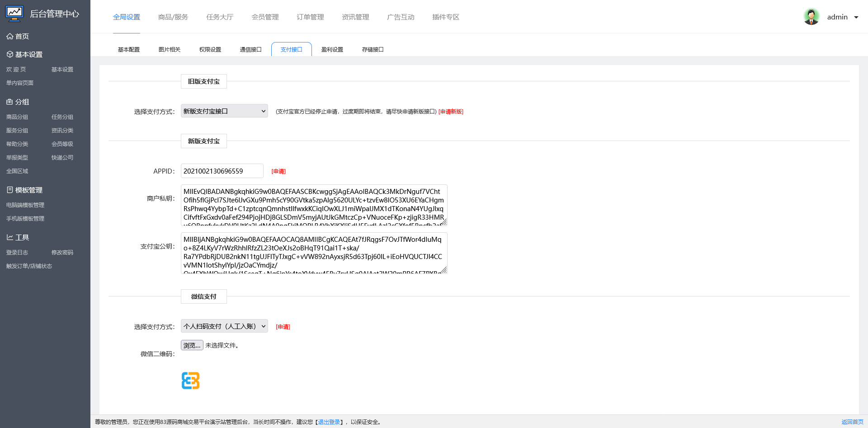The height and width of the screenshot is (428, 868).
Task: Open the 个人扫码支付 WeChat payment dropdown
Action: coord(224,326)
